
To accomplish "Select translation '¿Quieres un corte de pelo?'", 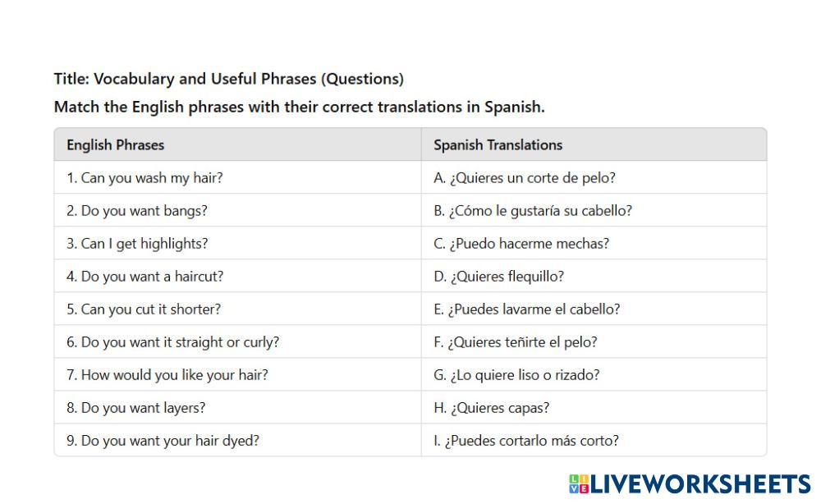I will click(x=525, y=178).
